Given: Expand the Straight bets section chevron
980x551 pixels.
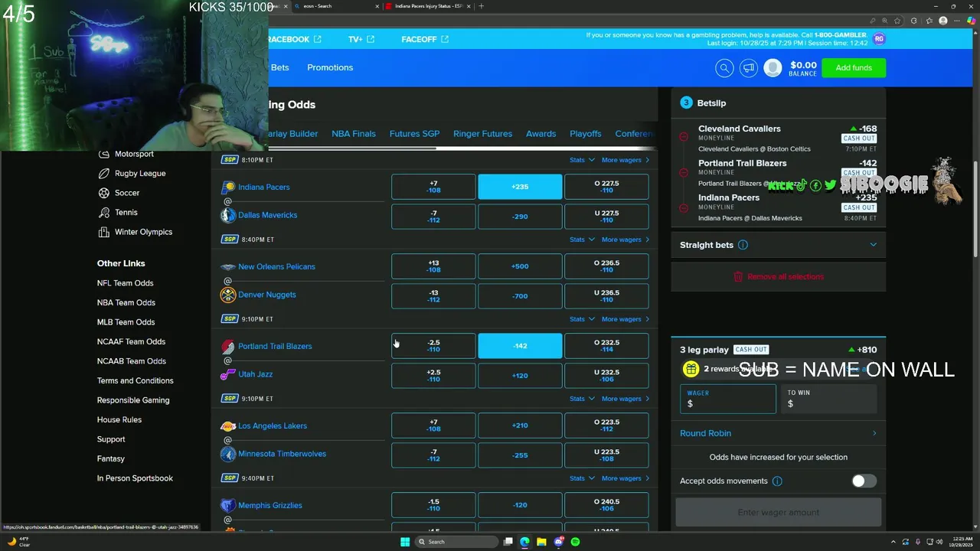Looking at the screenshot, I should [873, 245].
